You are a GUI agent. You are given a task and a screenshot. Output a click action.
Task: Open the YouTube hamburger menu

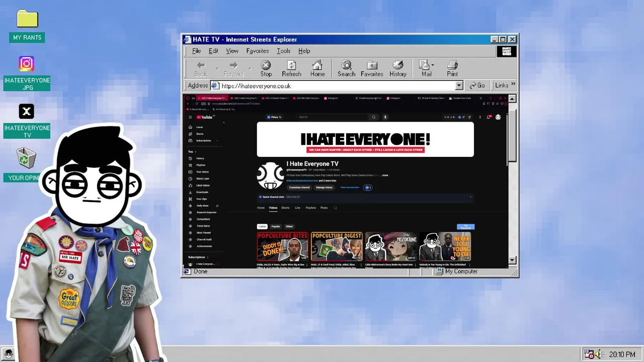pos(190,117)
